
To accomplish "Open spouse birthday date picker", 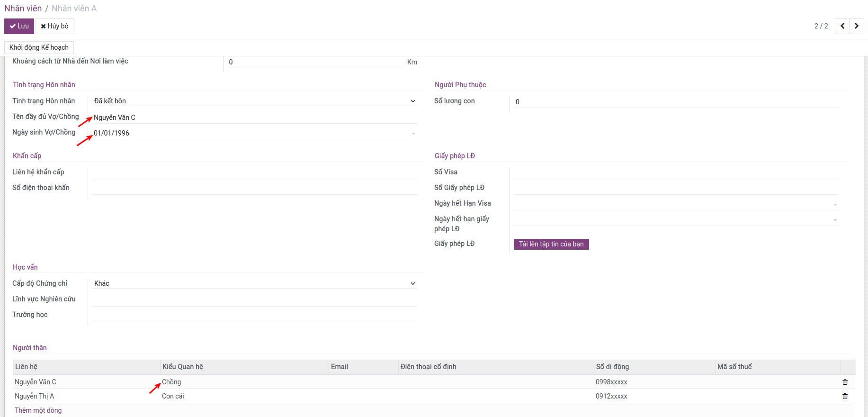I will pyautogui.click(x=254, y=133).
